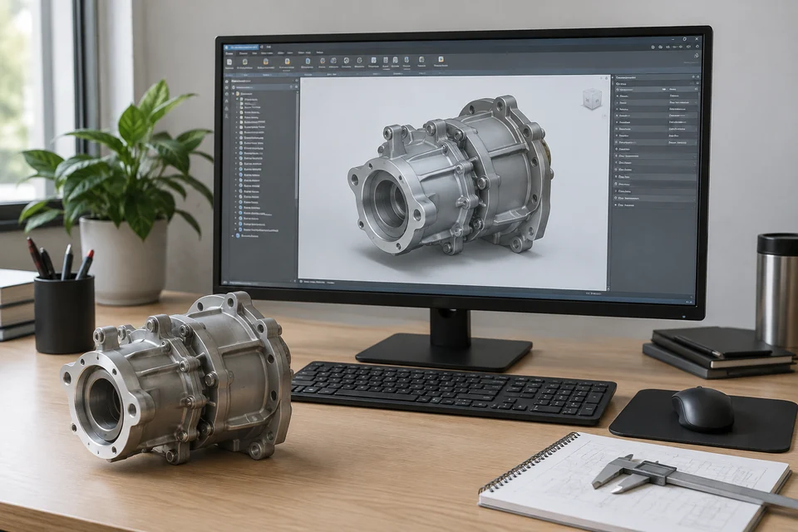The height and width of the screenshot is (532, 798).
Task: Select the yellow root folder row in the model tree
Action: pyautogui.click(x=244, y=94)
